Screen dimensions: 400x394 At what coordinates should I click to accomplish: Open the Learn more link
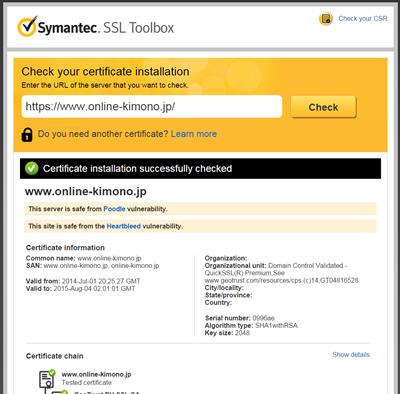coord(194,134)
